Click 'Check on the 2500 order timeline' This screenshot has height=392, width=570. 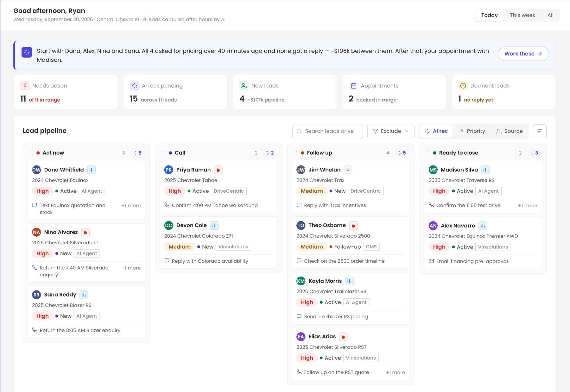(344, 261)
